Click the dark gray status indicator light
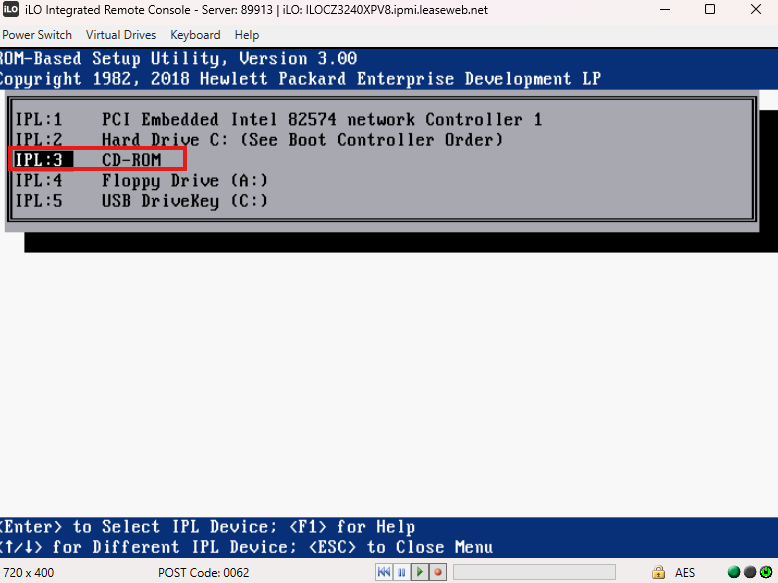 point(750,572)
